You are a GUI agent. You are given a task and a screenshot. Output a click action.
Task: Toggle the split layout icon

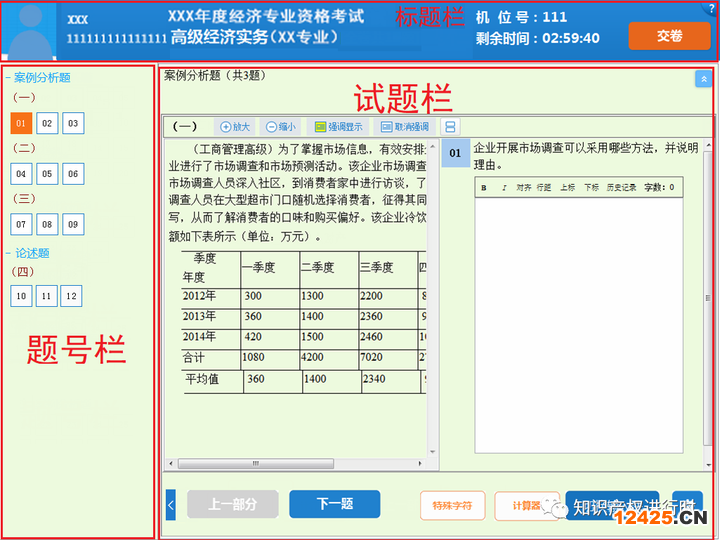[450, 127]
